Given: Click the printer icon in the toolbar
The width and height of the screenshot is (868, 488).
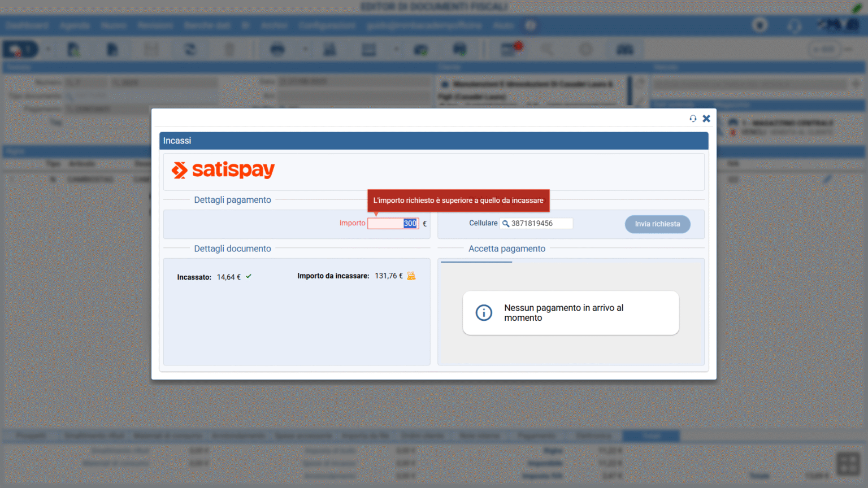Looking at the screenshot, I should [277, 50].
